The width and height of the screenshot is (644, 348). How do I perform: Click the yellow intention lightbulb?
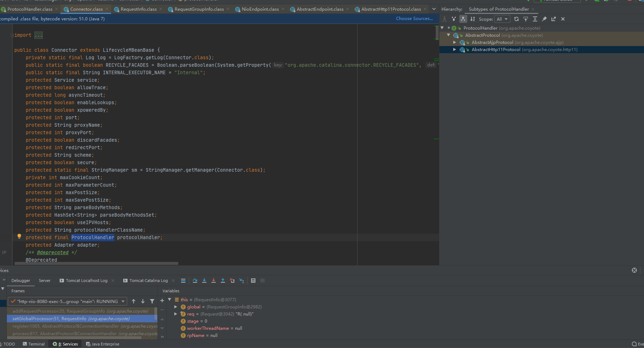[19, 236]
